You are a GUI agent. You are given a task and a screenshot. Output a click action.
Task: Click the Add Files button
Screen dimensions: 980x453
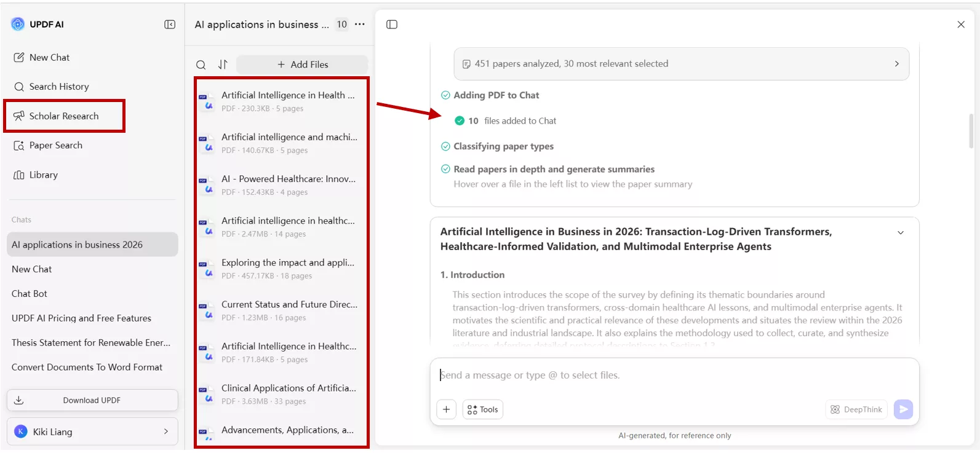302,65
